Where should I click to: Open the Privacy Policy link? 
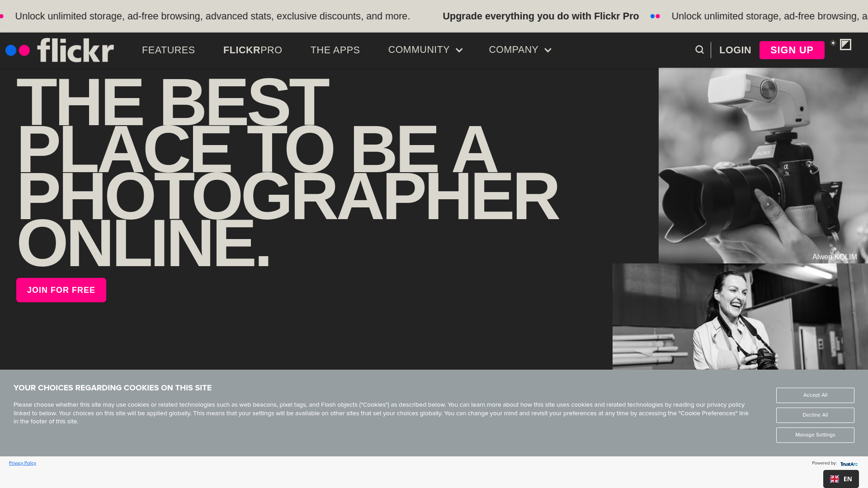tap(23, 463)
